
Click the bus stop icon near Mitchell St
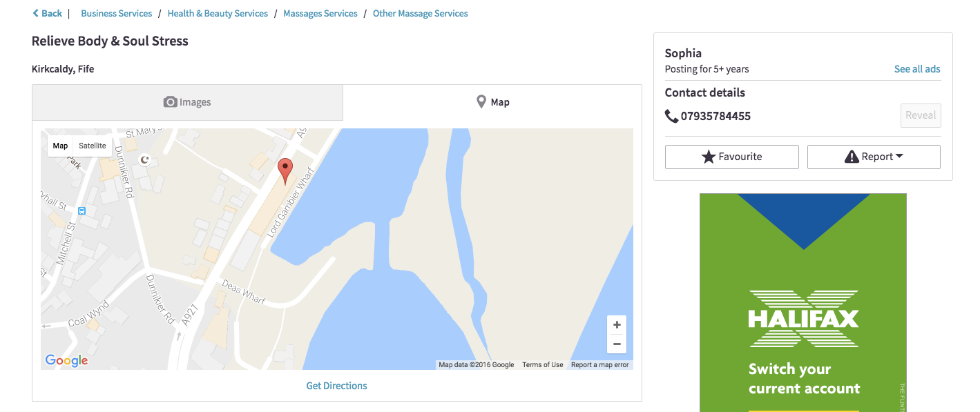82,210
